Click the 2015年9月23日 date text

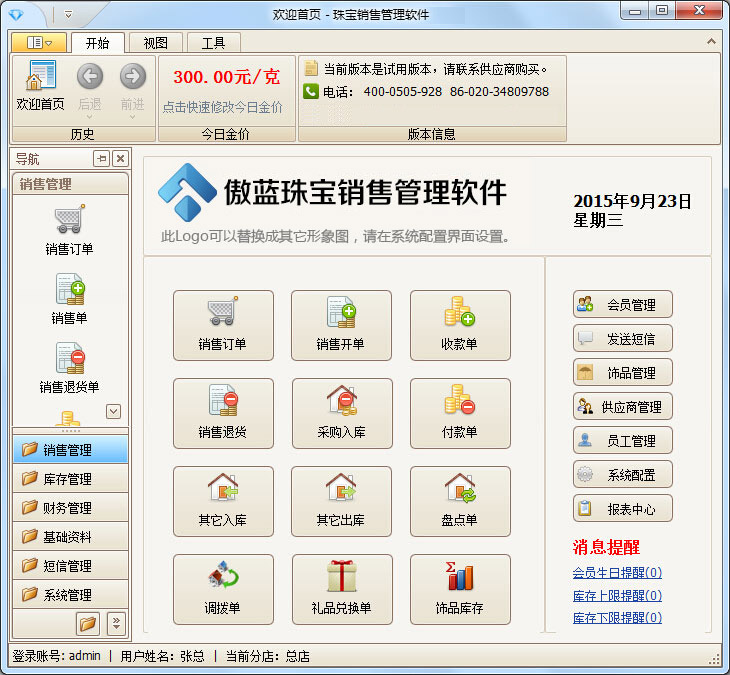tap(632, 201)
